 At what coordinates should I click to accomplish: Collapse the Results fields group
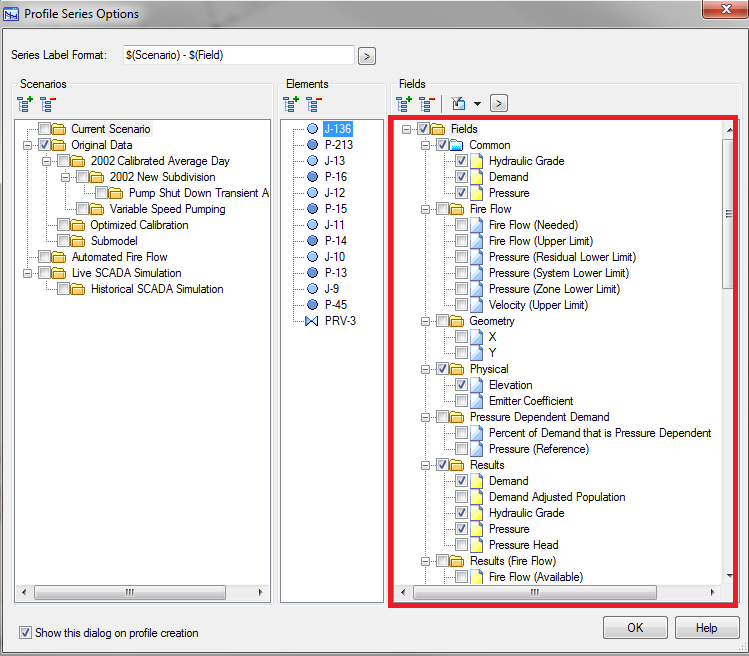click(x=425, y=465)
